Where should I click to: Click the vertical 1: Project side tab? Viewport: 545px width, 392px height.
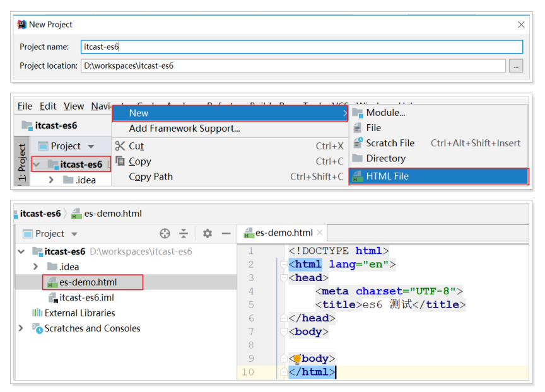click(x=22, y=162)
